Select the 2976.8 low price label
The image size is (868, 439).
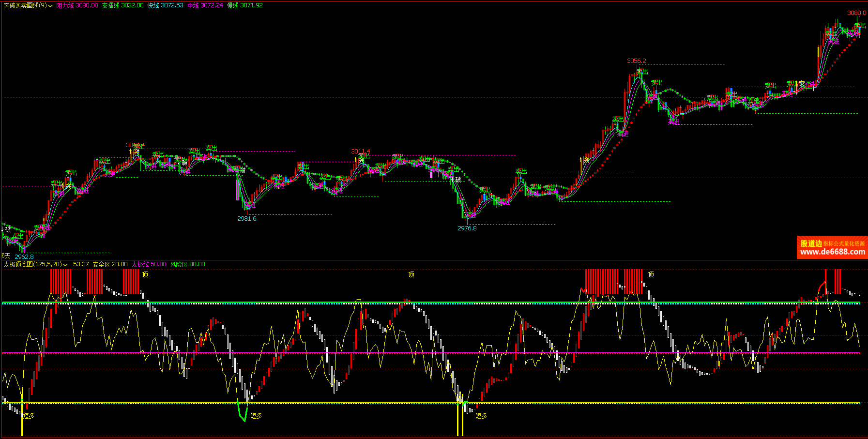[467, 228]
